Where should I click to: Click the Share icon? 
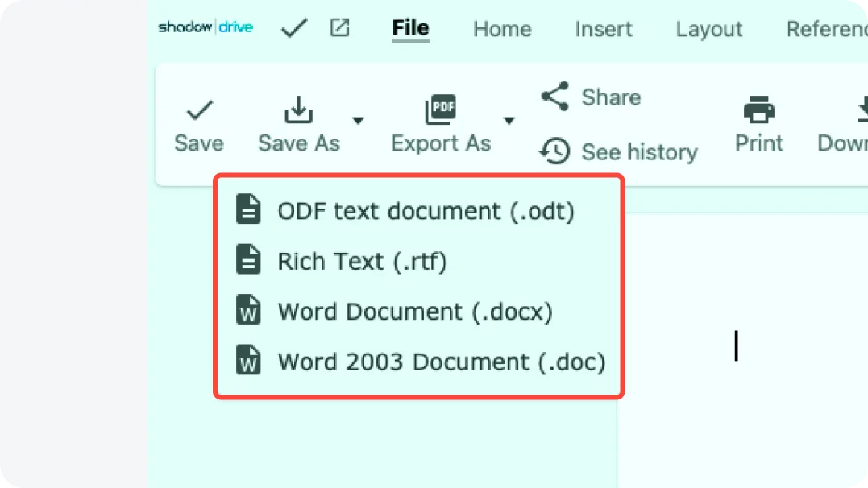pyautogui.click(x=554, y=97)
